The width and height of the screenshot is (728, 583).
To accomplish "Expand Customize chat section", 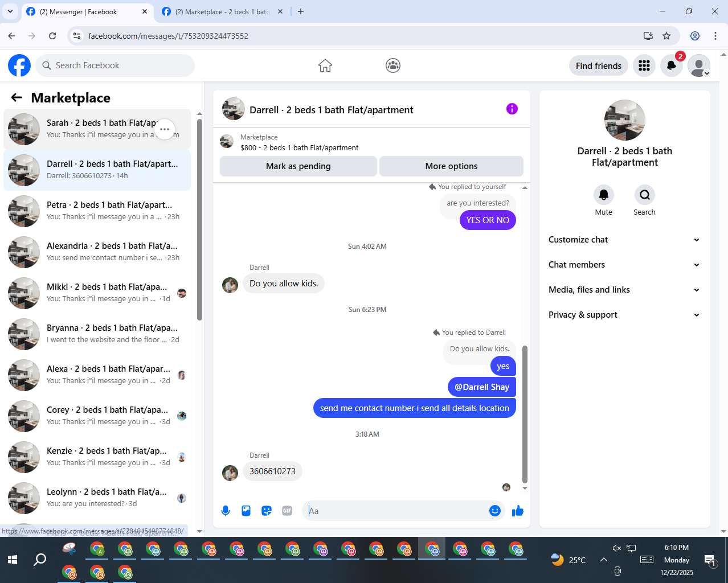I will click(624, 240).
